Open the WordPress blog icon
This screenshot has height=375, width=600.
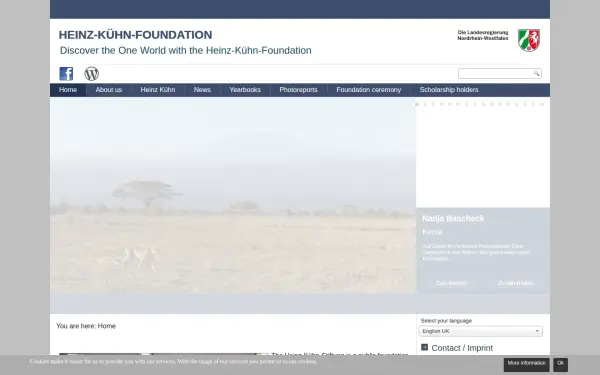coord(91,73)
